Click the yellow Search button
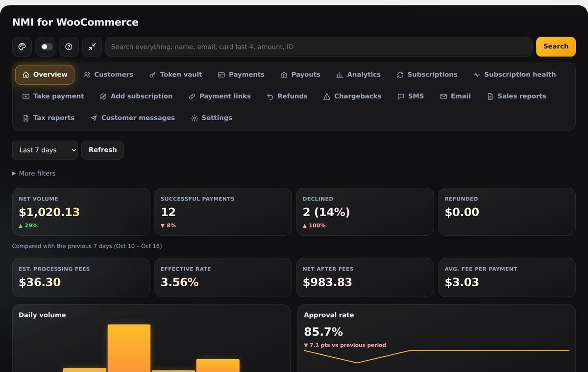Screen dimensions: 588x372 click(556, 47)
